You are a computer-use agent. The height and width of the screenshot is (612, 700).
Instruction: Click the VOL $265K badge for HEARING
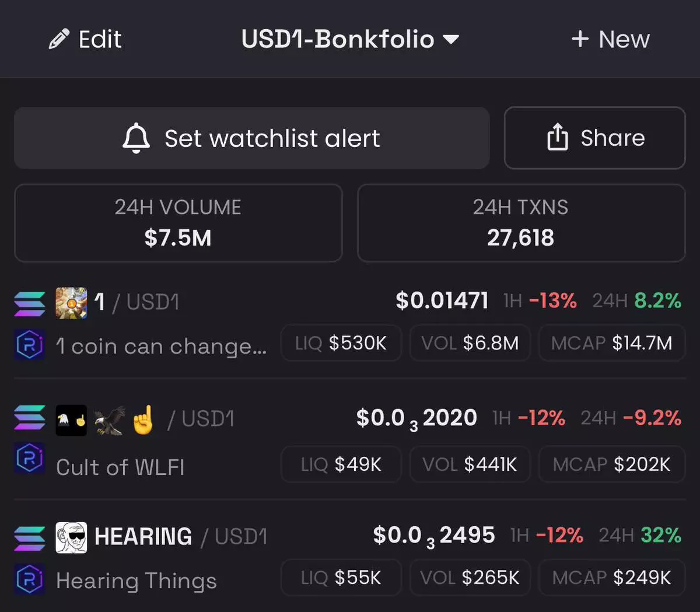(470, 578)
